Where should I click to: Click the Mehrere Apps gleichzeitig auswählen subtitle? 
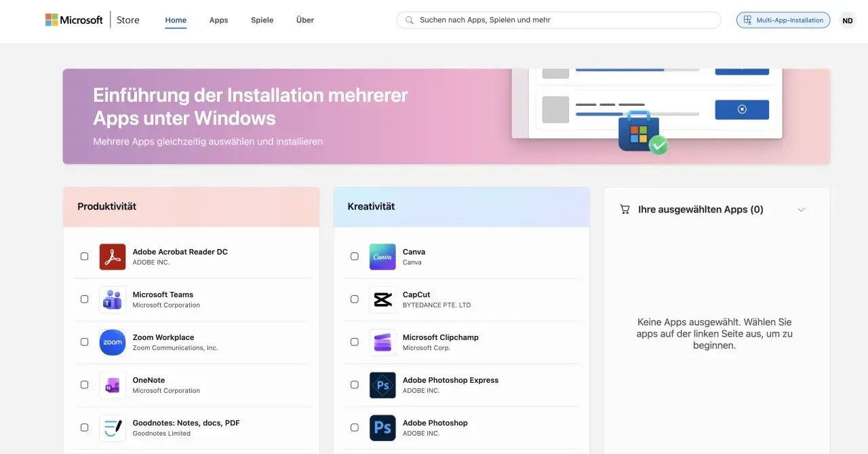coord(208,142)
